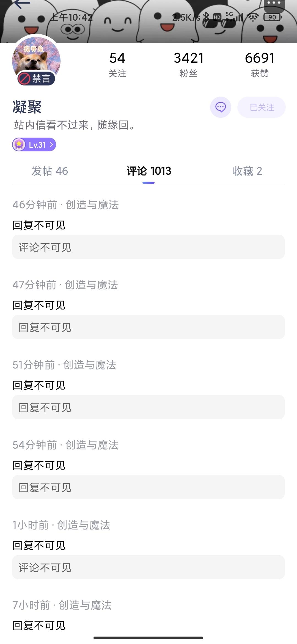Open 评论不可见 box under 1小时前 comment
297x644 pixels.
[148, 567]
